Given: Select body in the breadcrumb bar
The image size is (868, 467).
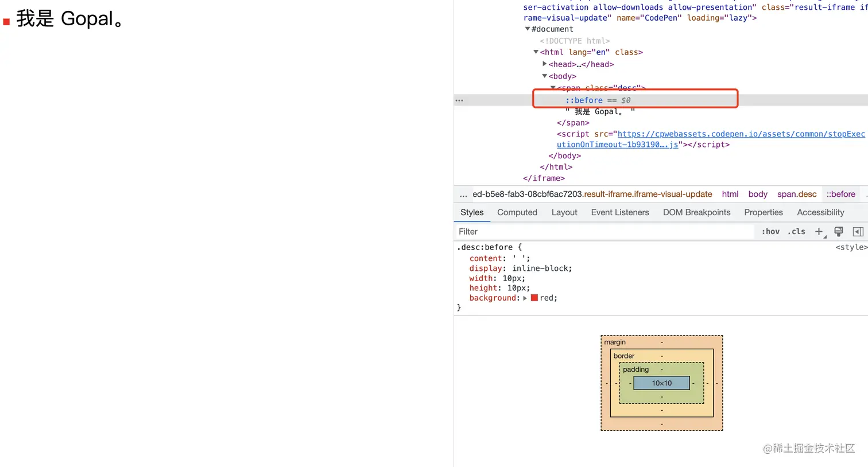Looking at the screenshot, I should coord(758,194).
